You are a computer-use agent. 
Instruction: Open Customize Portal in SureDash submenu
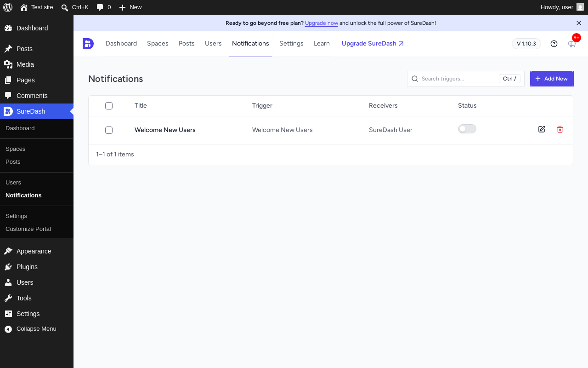pyautogui.click(x=37, y=229)
